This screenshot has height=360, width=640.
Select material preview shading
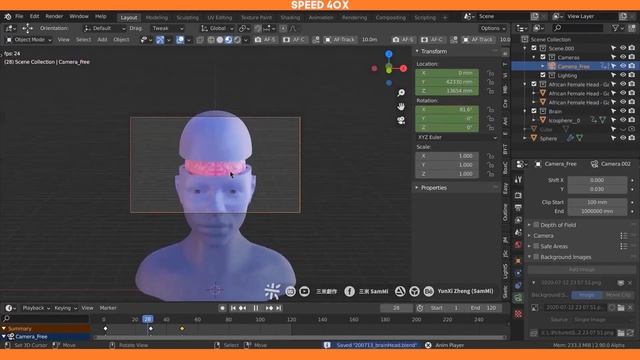click(x=229, y=40)
